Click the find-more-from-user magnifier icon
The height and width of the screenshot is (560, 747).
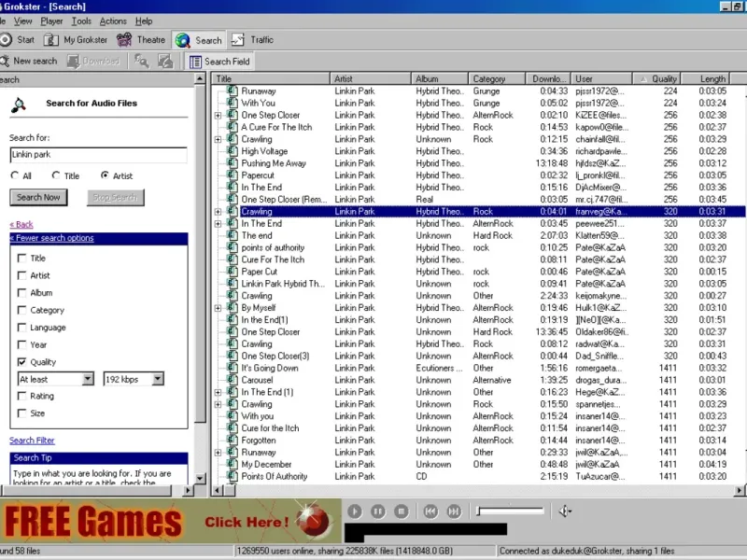click(x=142, y=61)
